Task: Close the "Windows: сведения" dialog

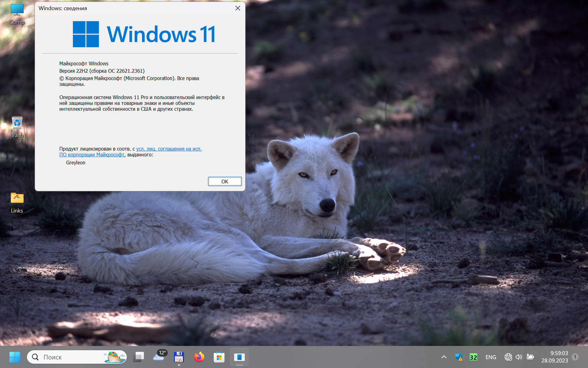Action: [x=238, y=8]
